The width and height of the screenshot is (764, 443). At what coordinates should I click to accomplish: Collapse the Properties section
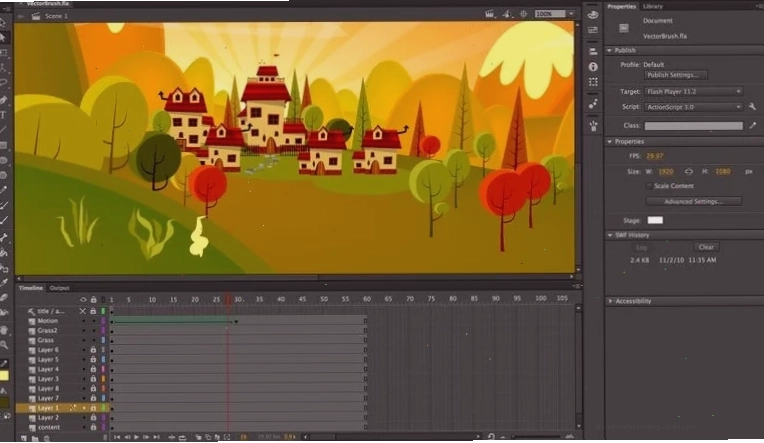[610, 141]
